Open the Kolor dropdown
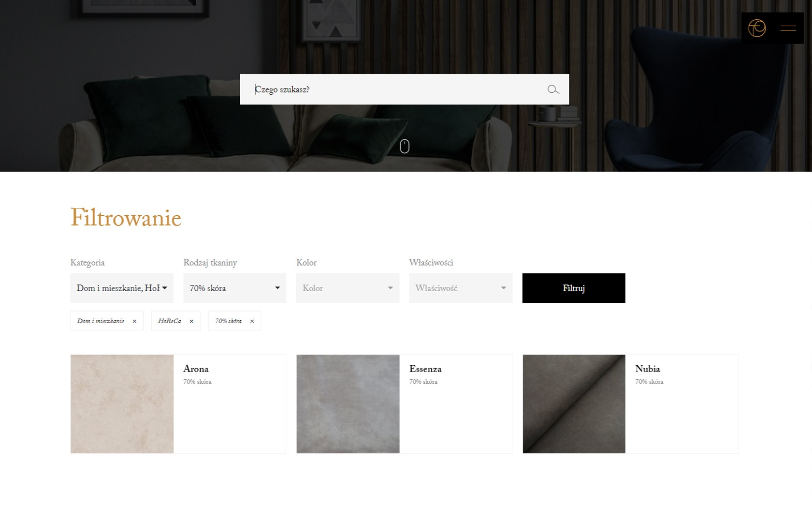Viewport: 812px width, 508px height. [x=348, y=288]
